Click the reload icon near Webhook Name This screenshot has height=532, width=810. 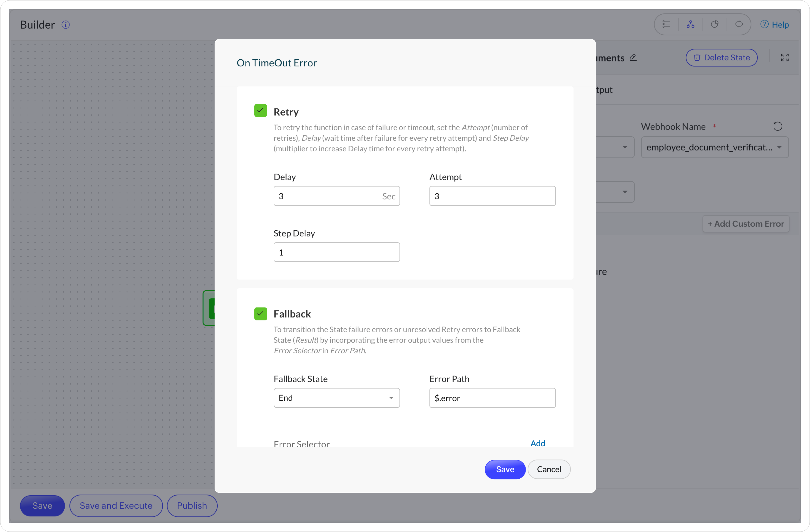tap(777, 127)
